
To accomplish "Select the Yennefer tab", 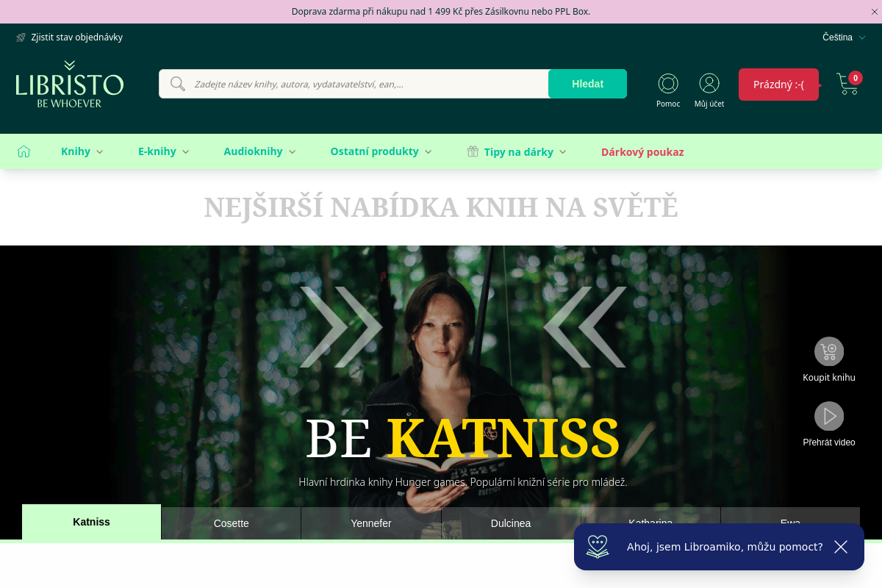I will 371,523.
